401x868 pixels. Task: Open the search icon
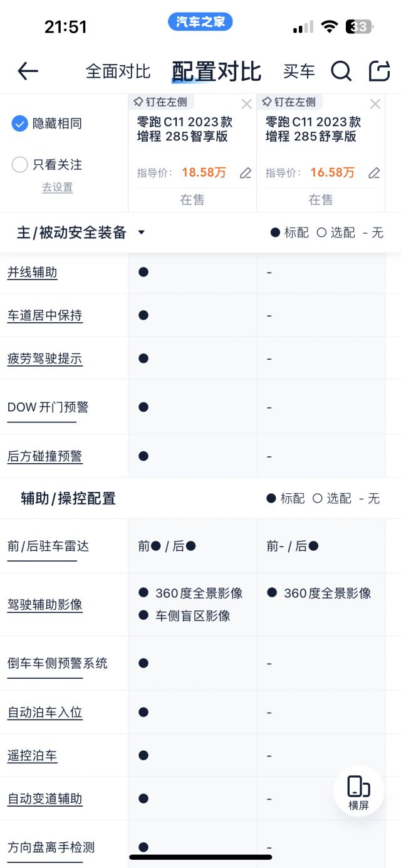pyautogui.click(x=341, y=71)
